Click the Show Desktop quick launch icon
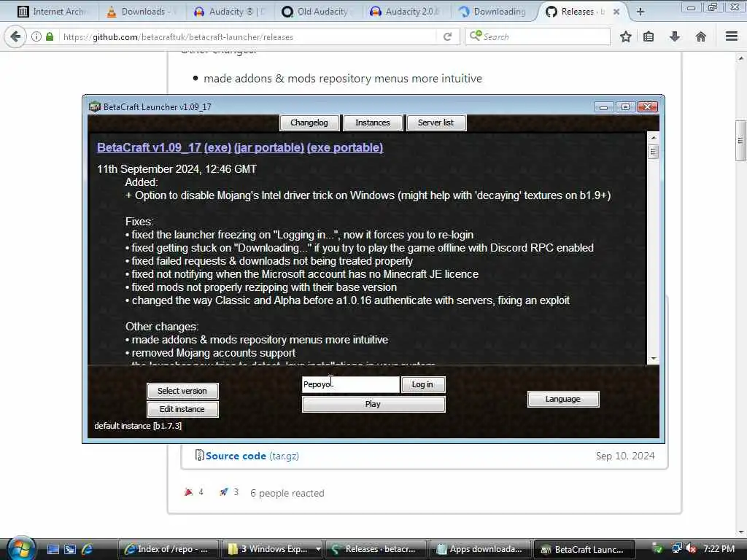 [x=53, y=549]
